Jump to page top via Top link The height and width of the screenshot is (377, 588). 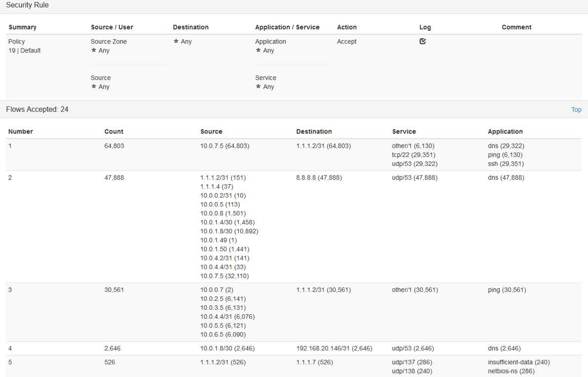(x=576, y=110)
